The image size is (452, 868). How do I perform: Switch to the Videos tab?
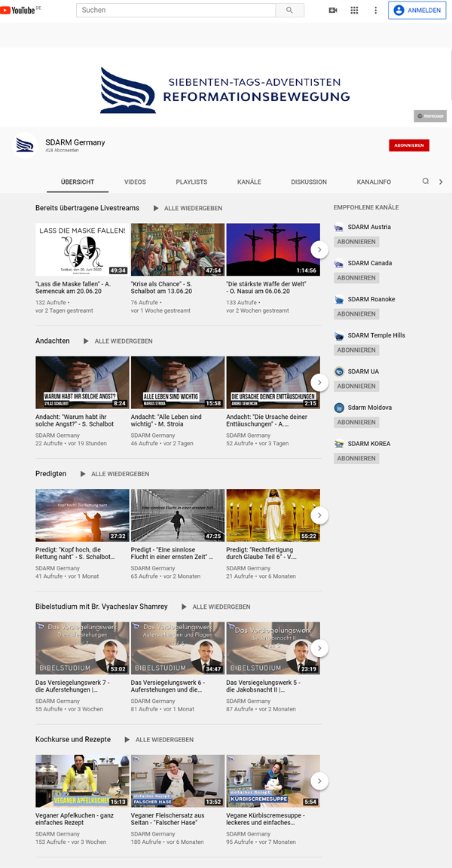(135, 182)
